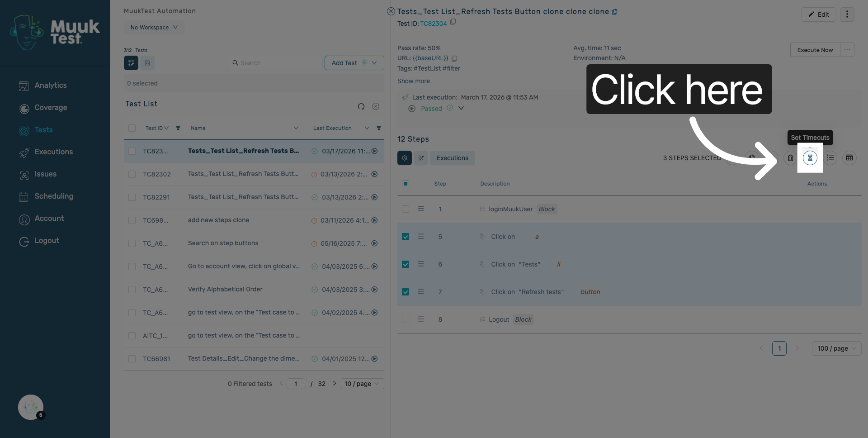Open the user avatar with the 5 badge
Viewport: 868px width, 438px height.
pos(31,407)
